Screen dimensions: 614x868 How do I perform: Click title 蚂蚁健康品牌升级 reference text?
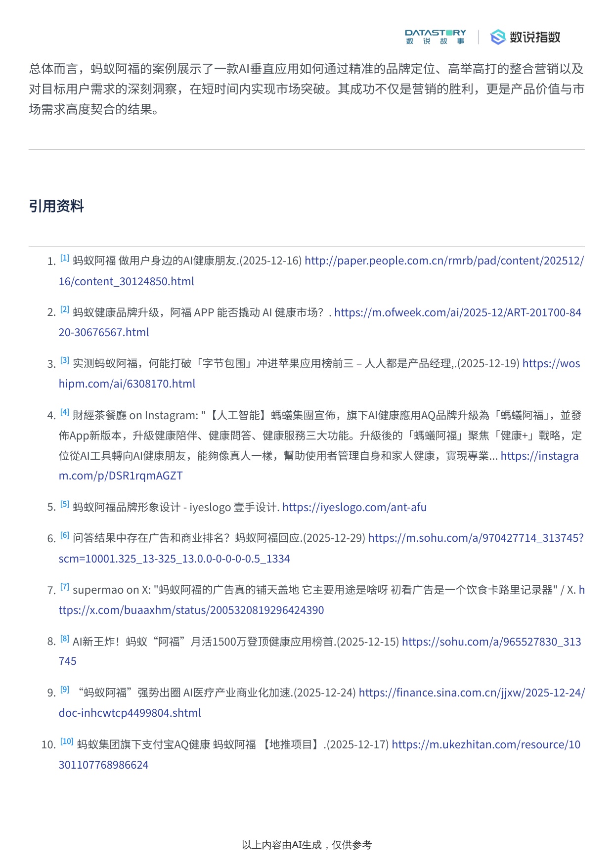pos(202,312)
